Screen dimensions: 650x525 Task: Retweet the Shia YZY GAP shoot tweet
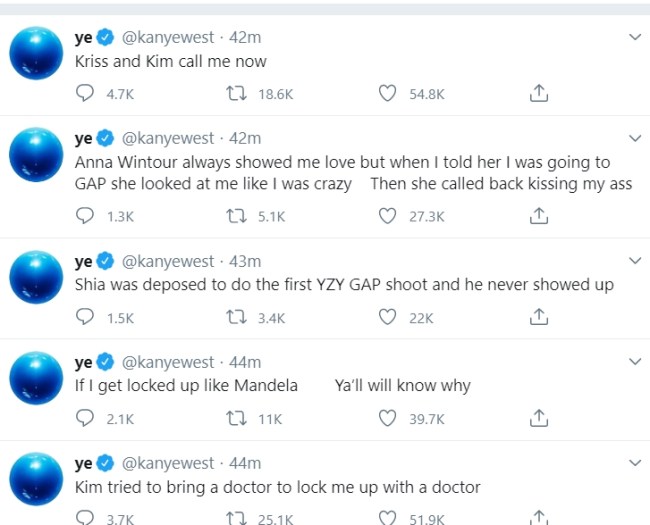click(236, 318)
